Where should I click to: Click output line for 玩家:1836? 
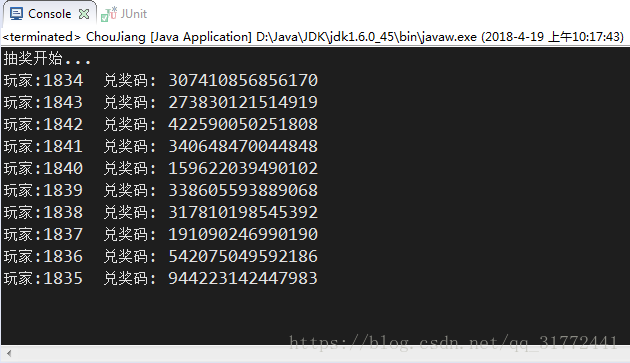tap(161, 256)
